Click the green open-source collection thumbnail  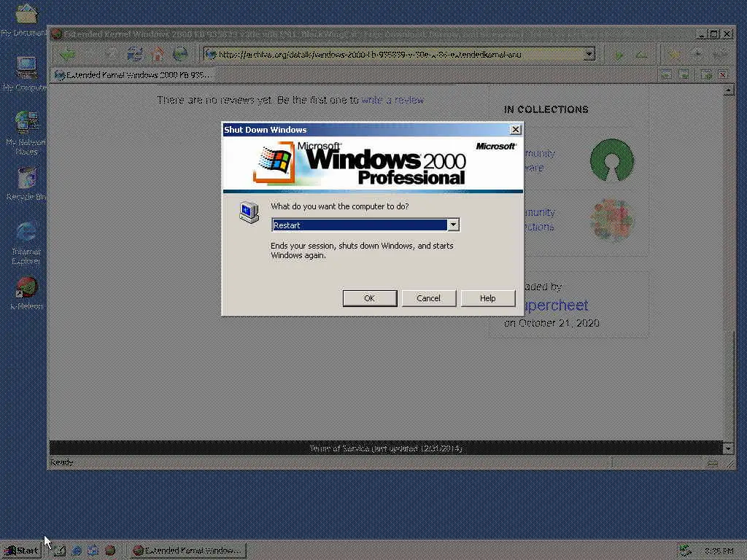pyautogui.click(x=612, y=160)
